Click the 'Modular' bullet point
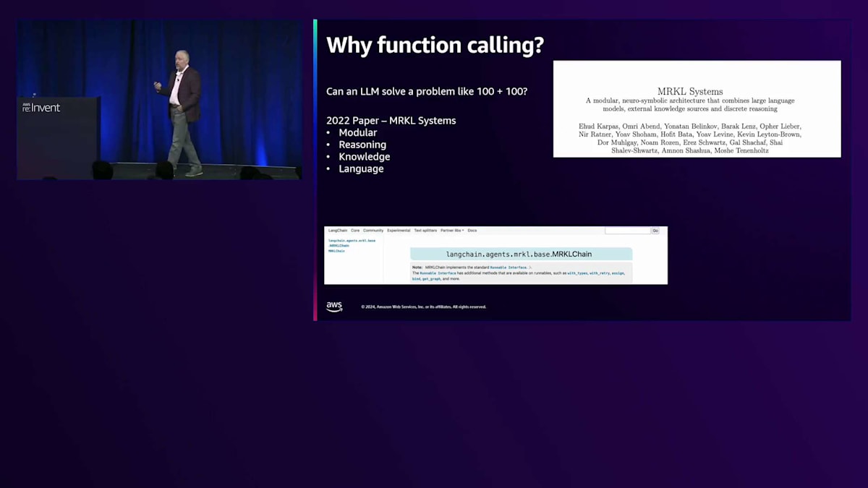Screen dimensions: 868x488 click(x=357, y=132)
